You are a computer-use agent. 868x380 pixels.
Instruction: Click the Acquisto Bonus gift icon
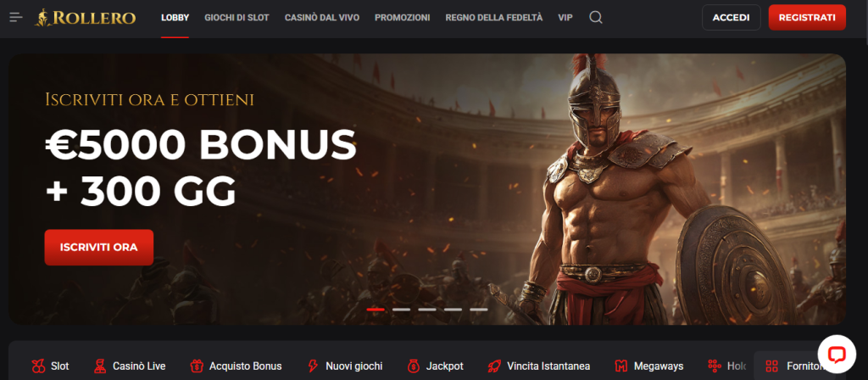tap(197, 366)
